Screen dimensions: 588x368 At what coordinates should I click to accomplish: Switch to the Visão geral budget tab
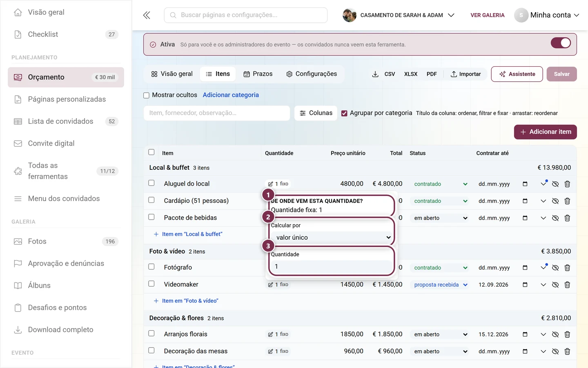(x=172, y=74)
